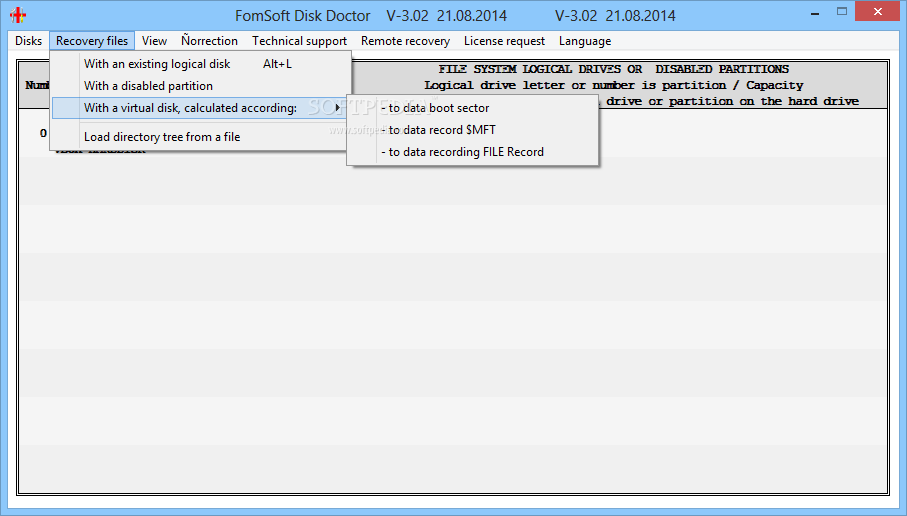Open the Disks menu

click(28, 41)
